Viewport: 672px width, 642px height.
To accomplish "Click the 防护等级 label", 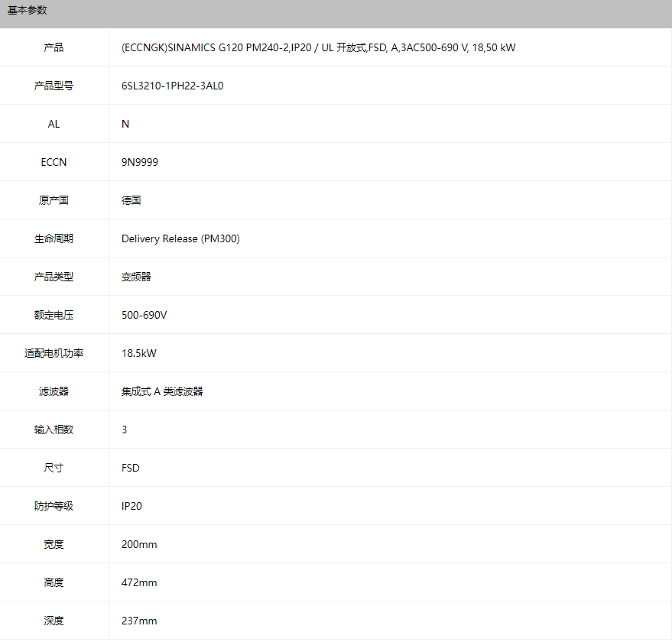I will click(54, 506).
